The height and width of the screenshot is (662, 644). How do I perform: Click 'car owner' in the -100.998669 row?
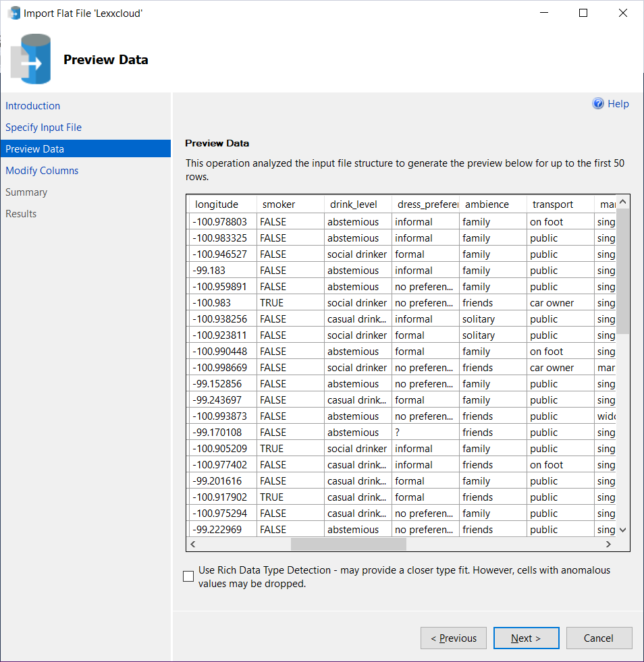click(561, 367)
